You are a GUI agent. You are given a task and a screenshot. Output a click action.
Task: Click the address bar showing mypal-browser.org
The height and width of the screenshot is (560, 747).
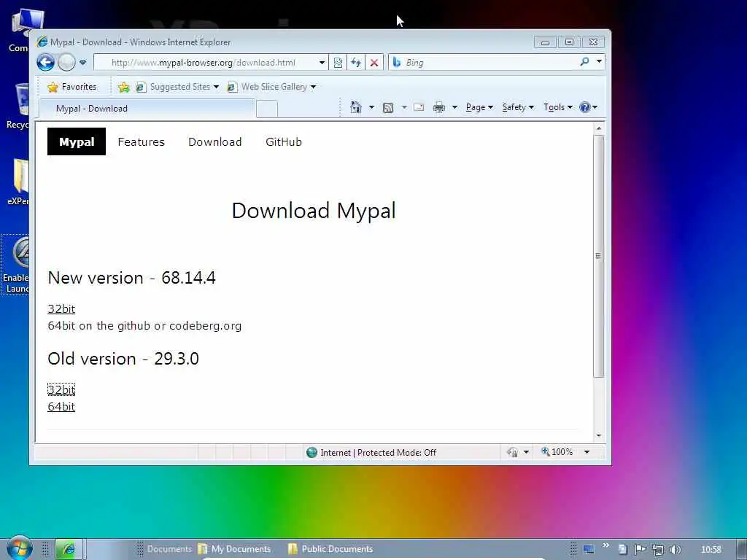pyautogui.click(x=205, y=63)
